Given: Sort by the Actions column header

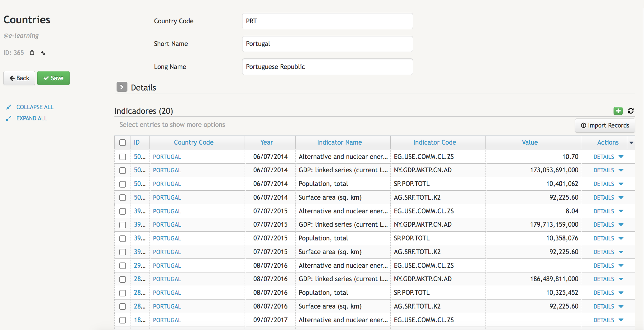Looking at the screenshot, I should point(608,142).
